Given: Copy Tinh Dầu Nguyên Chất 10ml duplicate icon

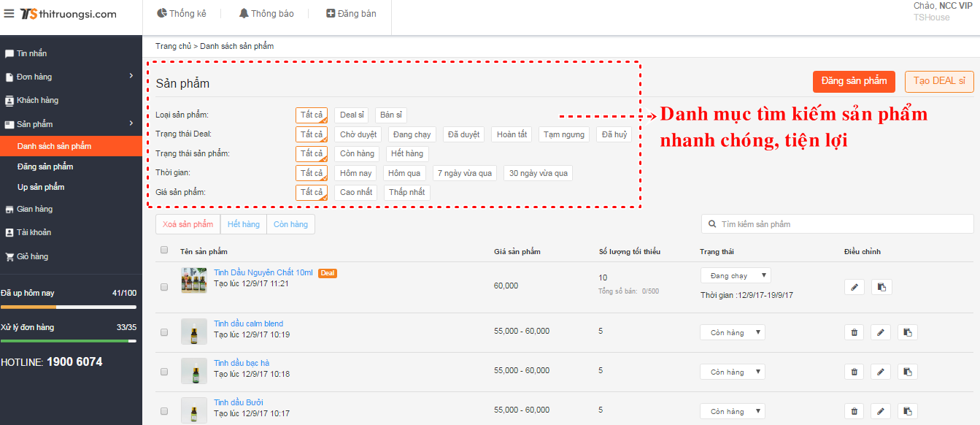Looking at the screenshot, I should click(881, 287).
